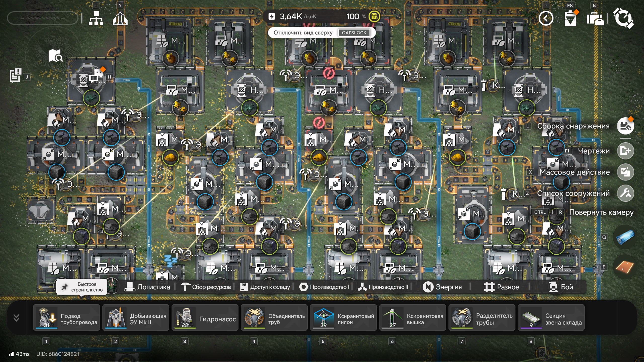
Task: Open the Чертежи blueprints icon
Action: pyautogui.click(x=625, y=151)
